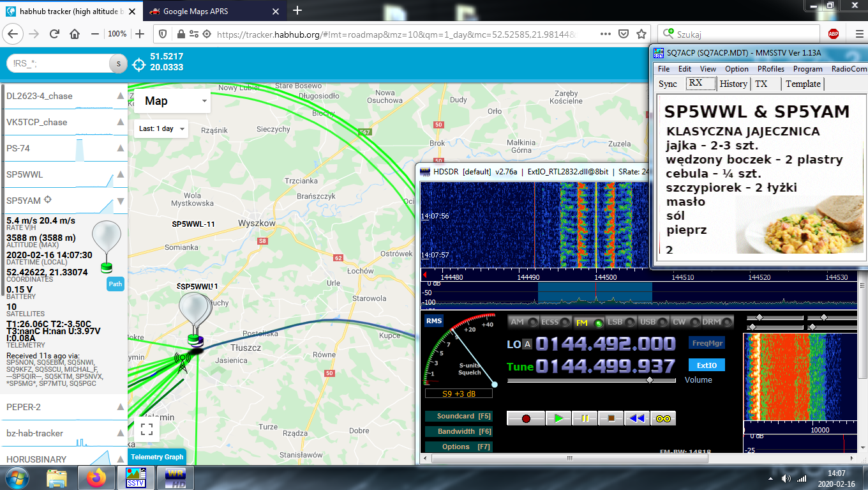Pause HDSDR playback
This screenshot has height=490, width=868.
coord(585,418)
